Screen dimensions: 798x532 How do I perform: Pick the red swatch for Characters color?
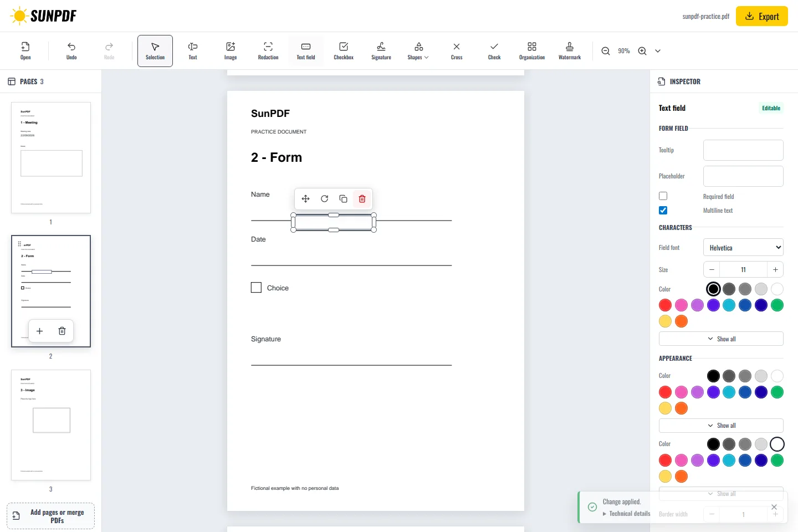665,305
